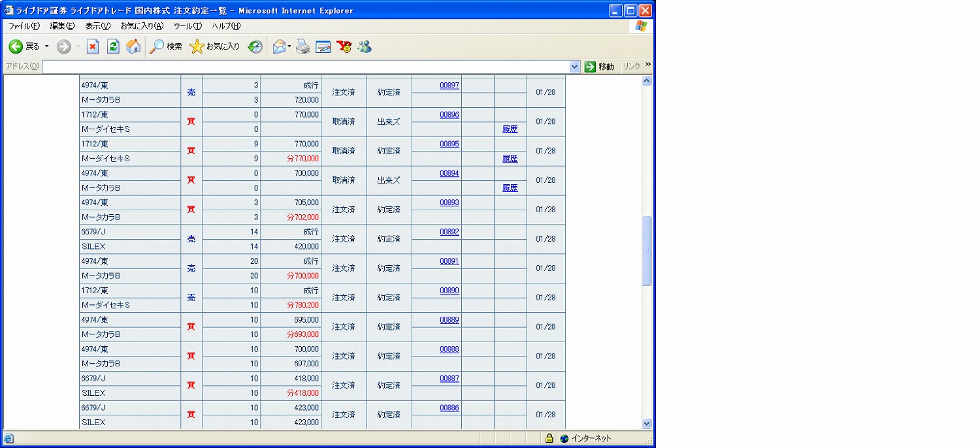Image resolution: width=980 pixels, height=448 pixels.
Task: Open ツール(T) menu
Action: pyautogui.click(x=188, y=26)
